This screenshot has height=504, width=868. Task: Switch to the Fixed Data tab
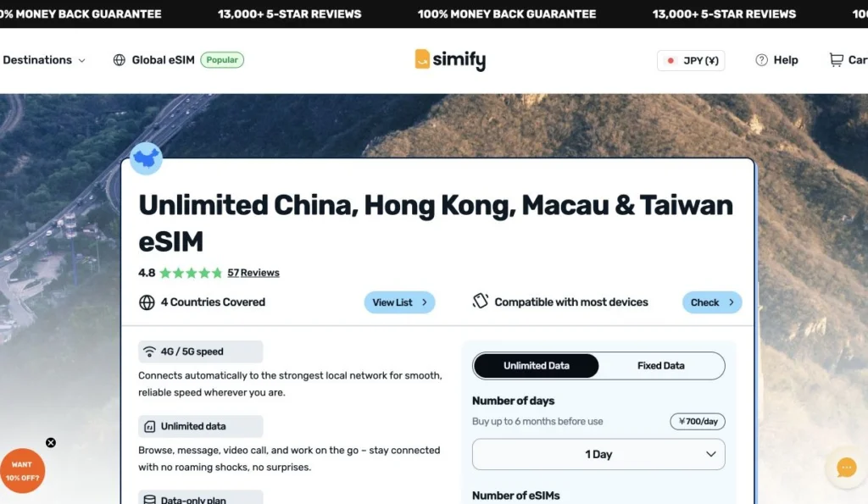660,366
